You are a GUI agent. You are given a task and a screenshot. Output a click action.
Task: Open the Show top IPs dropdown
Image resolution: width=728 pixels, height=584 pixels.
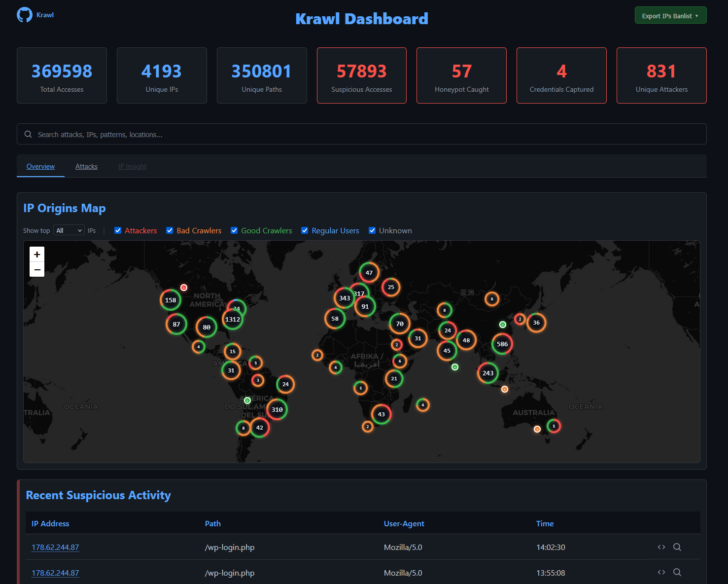[69, 230]
